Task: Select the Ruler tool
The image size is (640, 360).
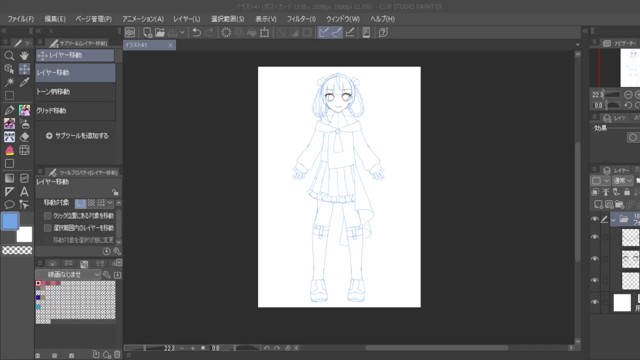Action: [9, 191]
